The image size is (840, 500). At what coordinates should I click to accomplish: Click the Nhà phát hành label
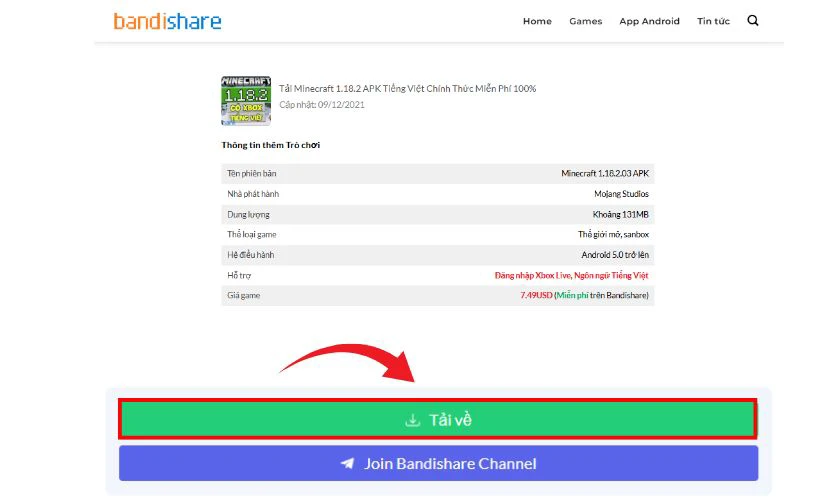coord(253,194)
